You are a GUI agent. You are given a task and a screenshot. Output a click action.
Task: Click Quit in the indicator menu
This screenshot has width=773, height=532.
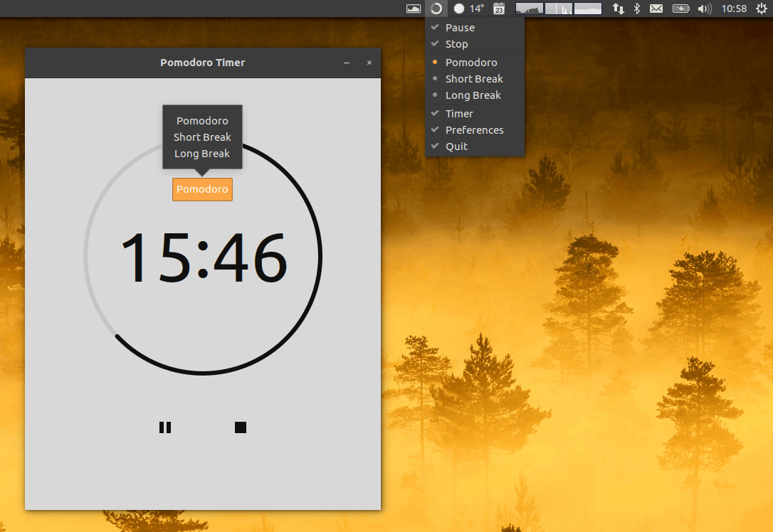[456, 147]
